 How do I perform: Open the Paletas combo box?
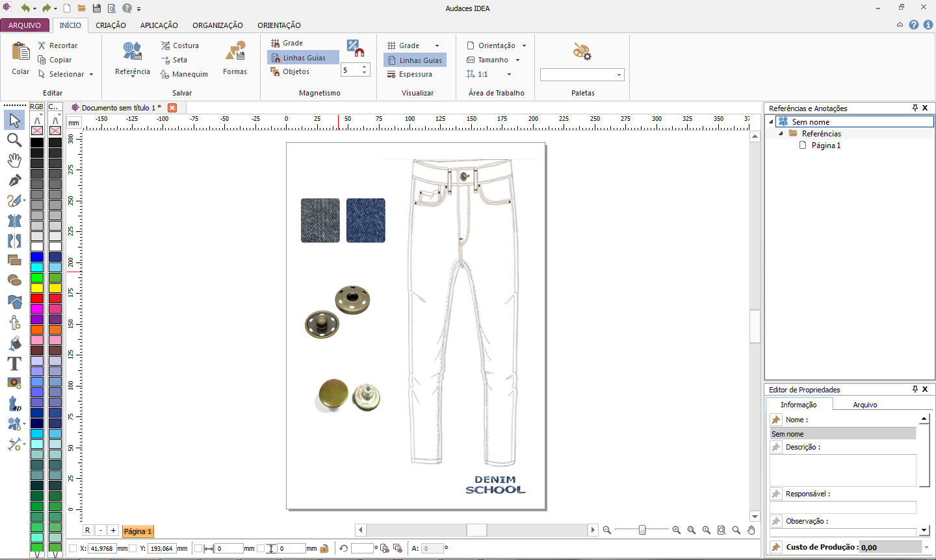582,75
